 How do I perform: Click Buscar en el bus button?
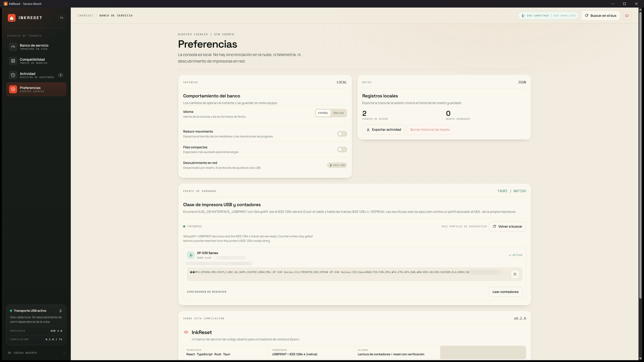tap(600, 15)
